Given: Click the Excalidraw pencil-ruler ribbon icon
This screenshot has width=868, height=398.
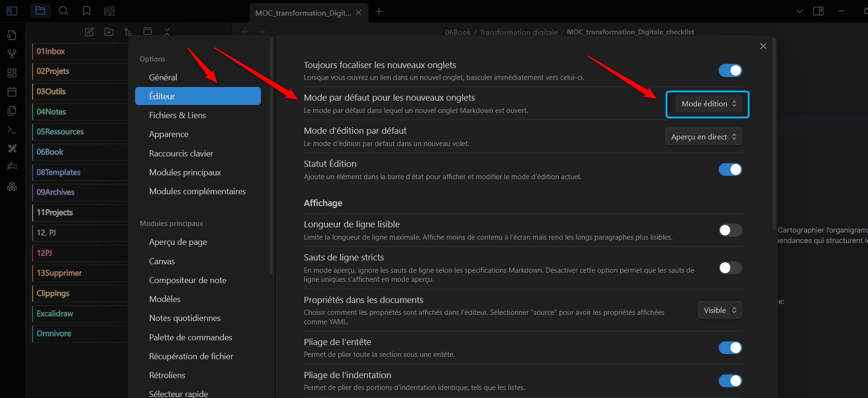Looking at the screenshot, I should point(12,148).
